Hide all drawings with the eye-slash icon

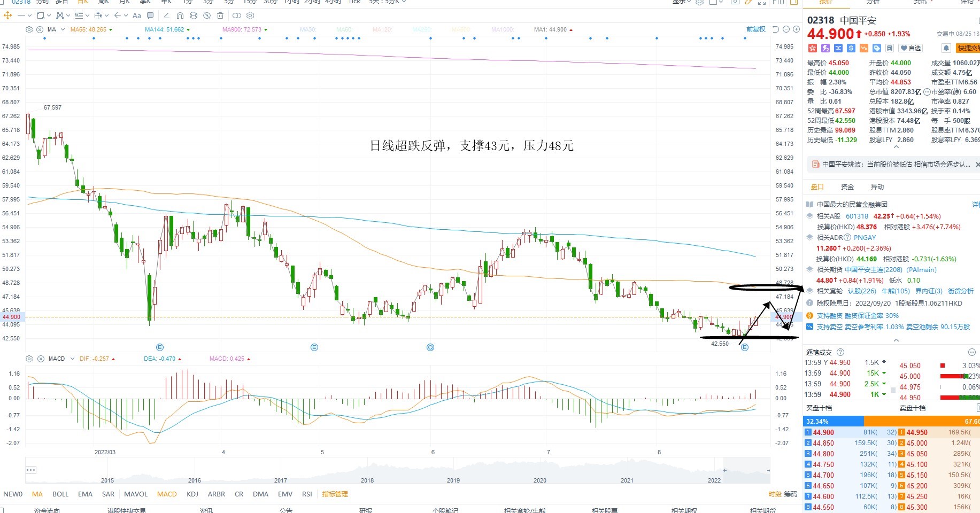pos(207,15)
